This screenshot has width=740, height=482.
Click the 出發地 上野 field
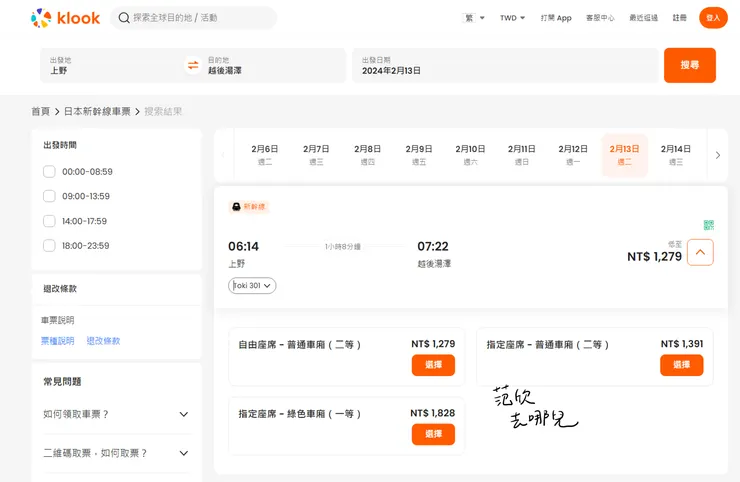tap(112, 65)
